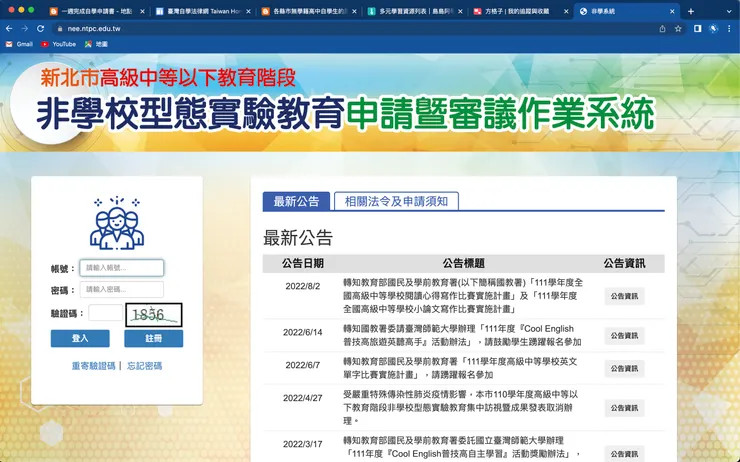The width and height of the screenshot is (740, 462).
Task: Select the 最新公告 tab
Action: [296, 202]
